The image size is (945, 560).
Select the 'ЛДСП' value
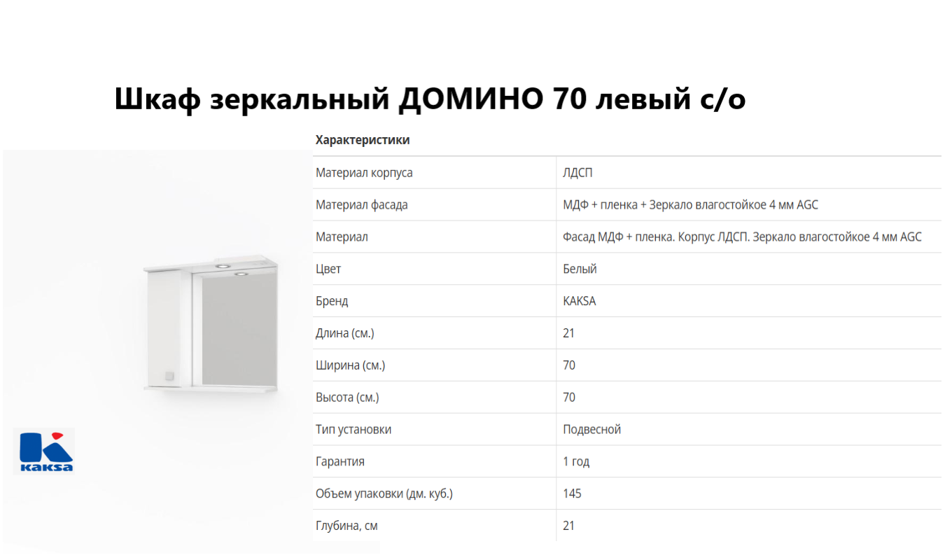pyautogui.click(x=577, y=172)
